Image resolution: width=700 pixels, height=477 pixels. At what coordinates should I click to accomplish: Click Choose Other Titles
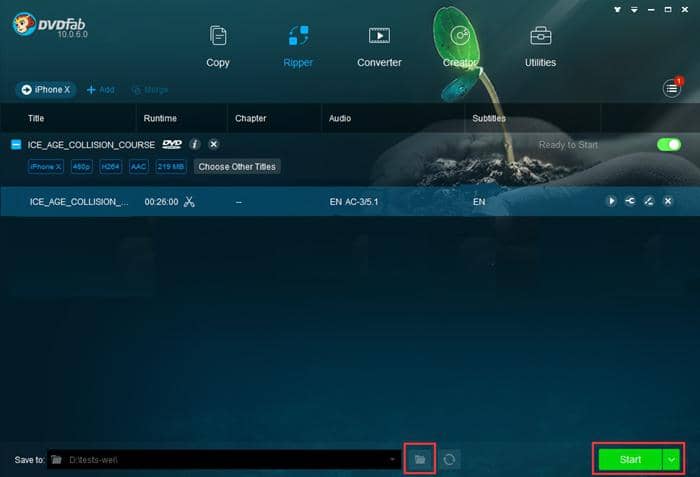pos(237,167)
